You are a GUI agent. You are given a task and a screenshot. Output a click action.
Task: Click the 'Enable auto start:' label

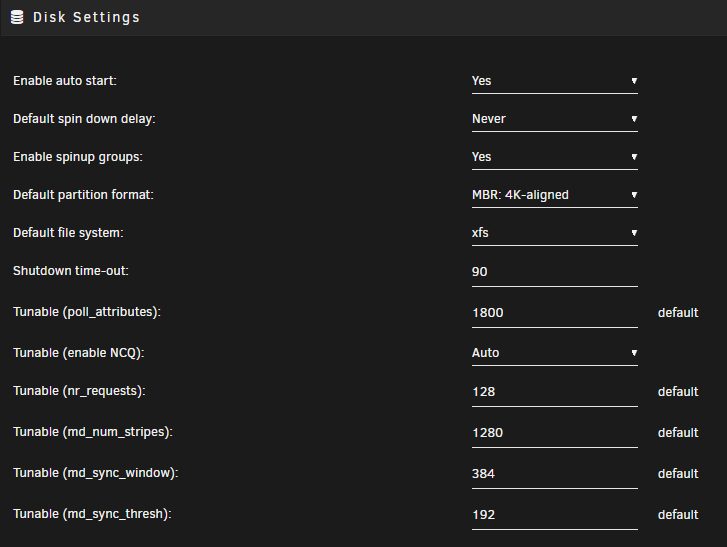coord(65,81)
